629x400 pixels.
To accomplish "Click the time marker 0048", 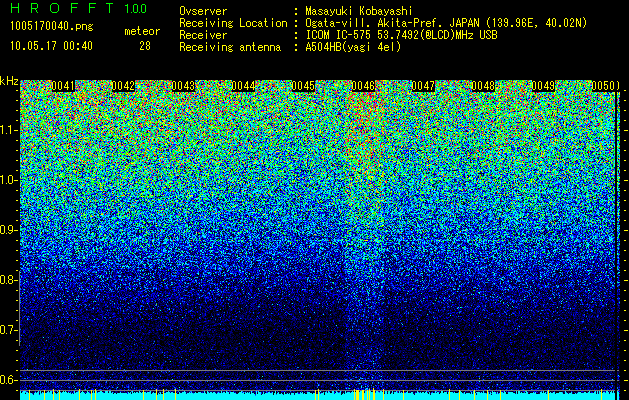I will [484, 86].
